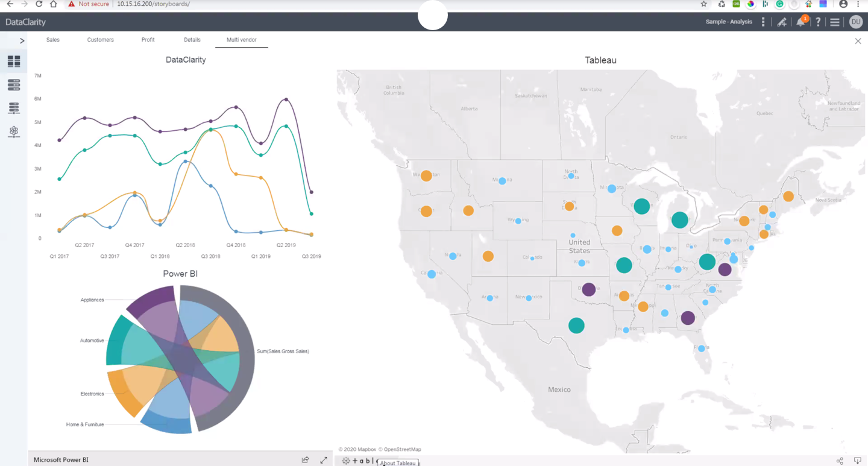Click the Tableau download icon in footer
Viewport: 868px width, 466px height.
[x=857, y=461]
